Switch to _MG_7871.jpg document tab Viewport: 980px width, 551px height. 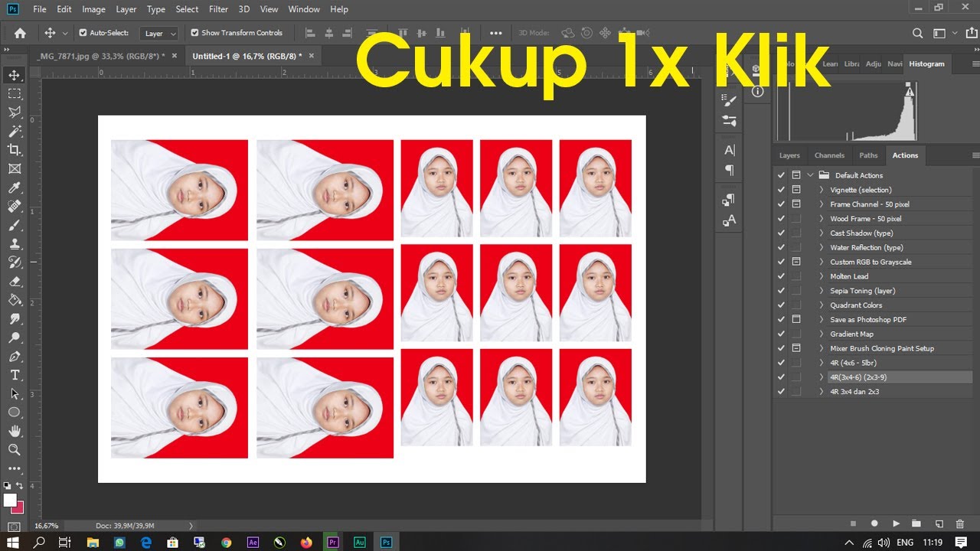click(x=103, y=56)
